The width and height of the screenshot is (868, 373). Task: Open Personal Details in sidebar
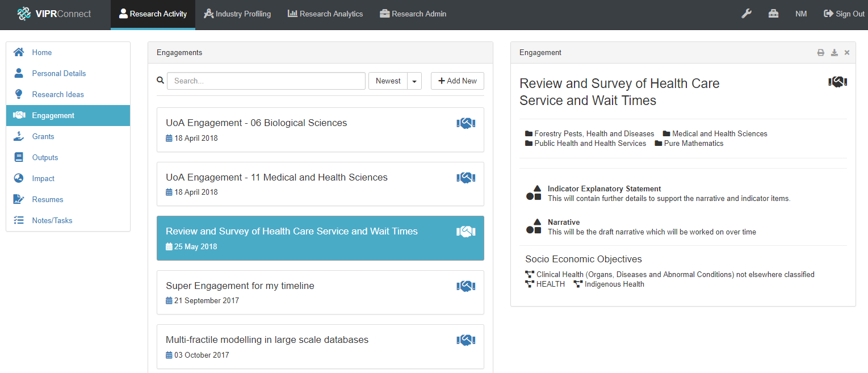68,73
